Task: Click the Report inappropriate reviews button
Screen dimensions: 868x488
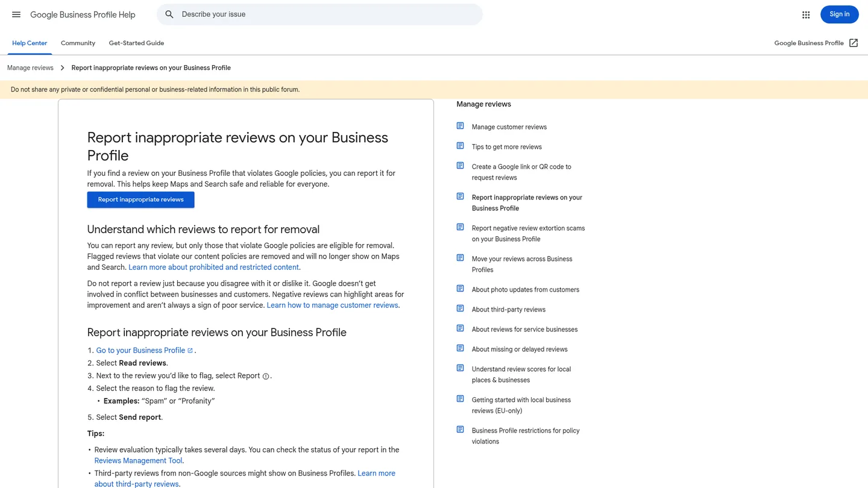Action: (x=140, y=199)
